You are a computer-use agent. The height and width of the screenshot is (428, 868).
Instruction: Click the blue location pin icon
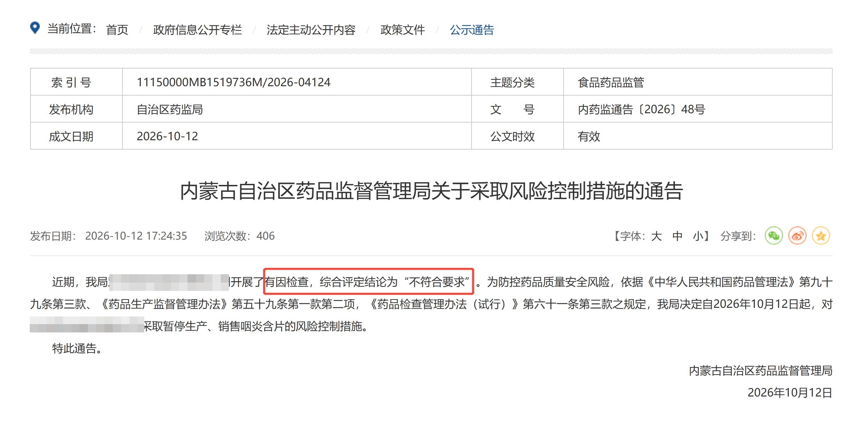click(35, 28)
